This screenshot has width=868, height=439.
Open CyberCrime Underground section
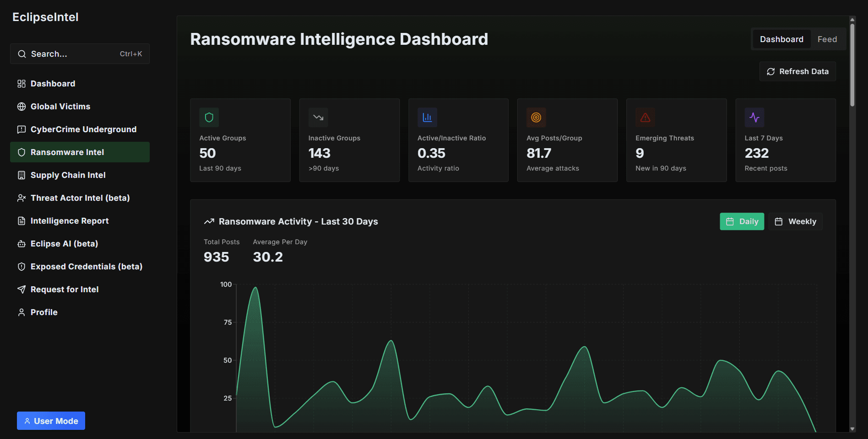(x=83, y=129)
